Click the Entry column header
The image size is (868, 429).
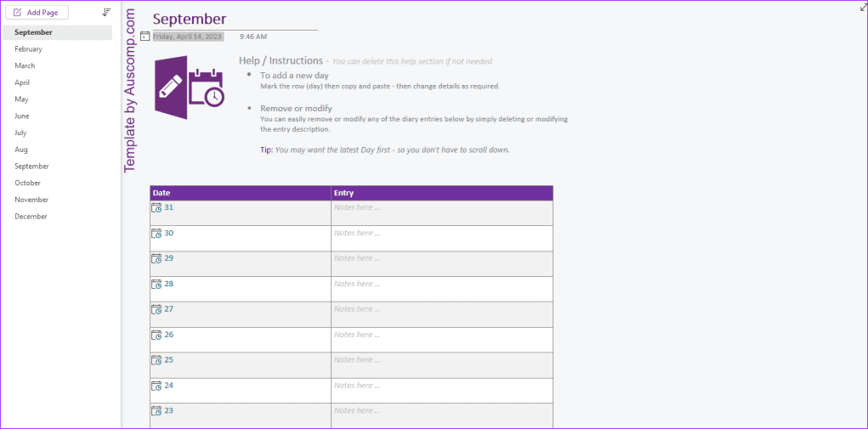(x=442, y=193)
